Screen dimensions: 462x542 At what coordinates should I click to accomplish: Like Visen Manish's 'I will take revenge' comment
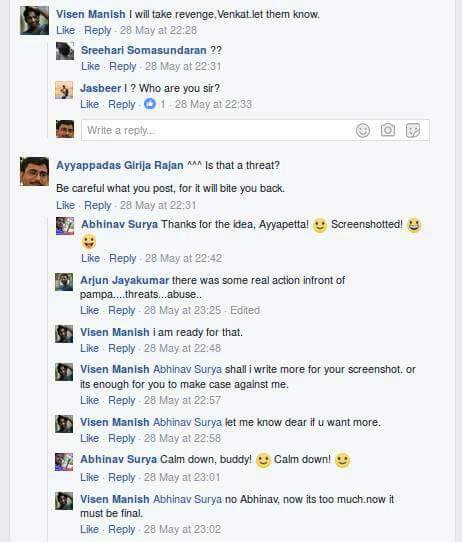66,30
